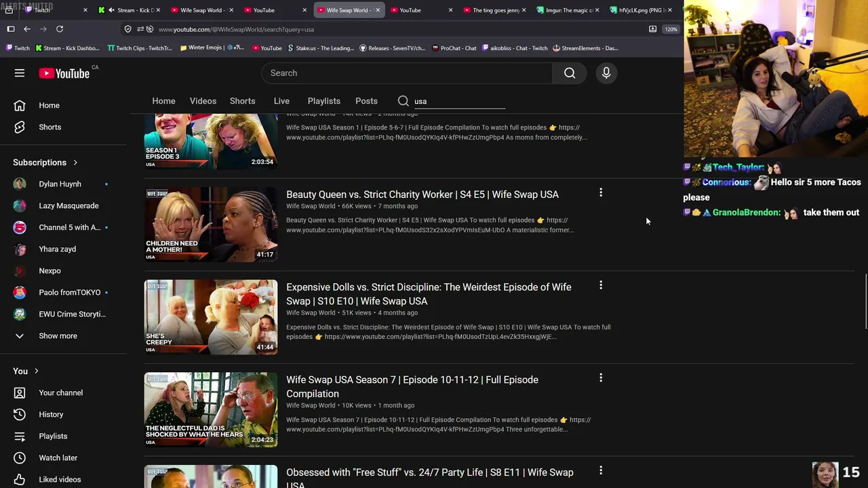
Task: Open the YouTube guide hamburger menu
Action: [x=20, y=73]
